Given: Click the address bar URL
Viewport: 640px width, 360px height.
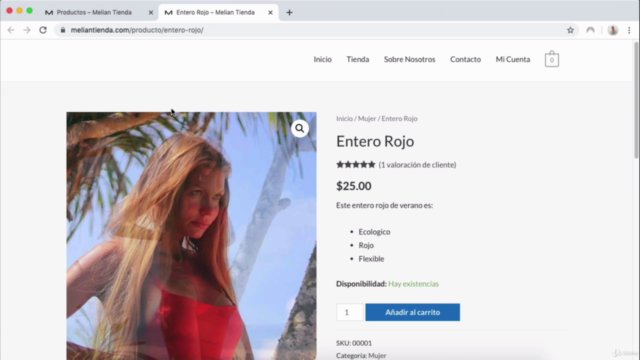Looking at the screenshot, I should pos(137,30).
